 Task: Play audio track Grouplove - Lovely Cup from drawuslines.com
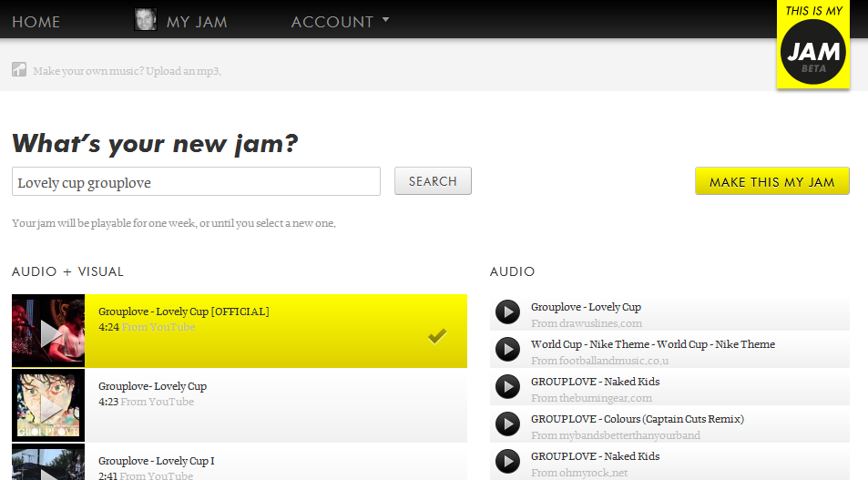(x=507, y=312)
